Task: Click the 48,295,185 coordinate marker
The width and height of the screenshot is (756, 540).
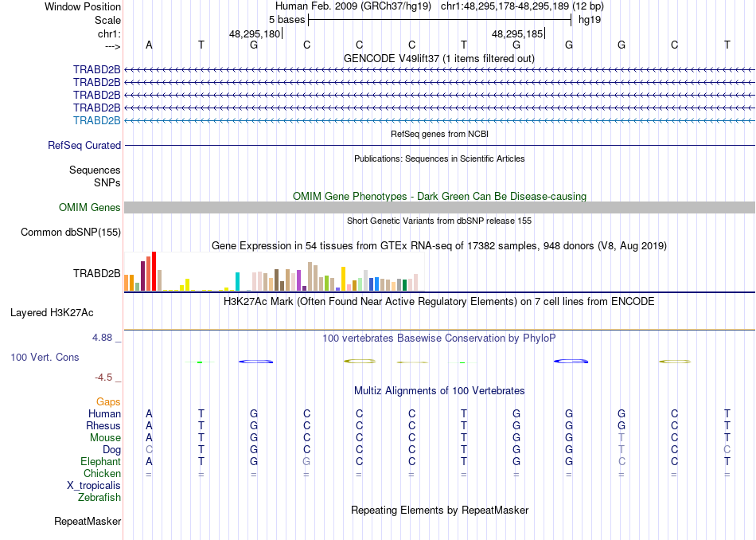Action: 516,33
